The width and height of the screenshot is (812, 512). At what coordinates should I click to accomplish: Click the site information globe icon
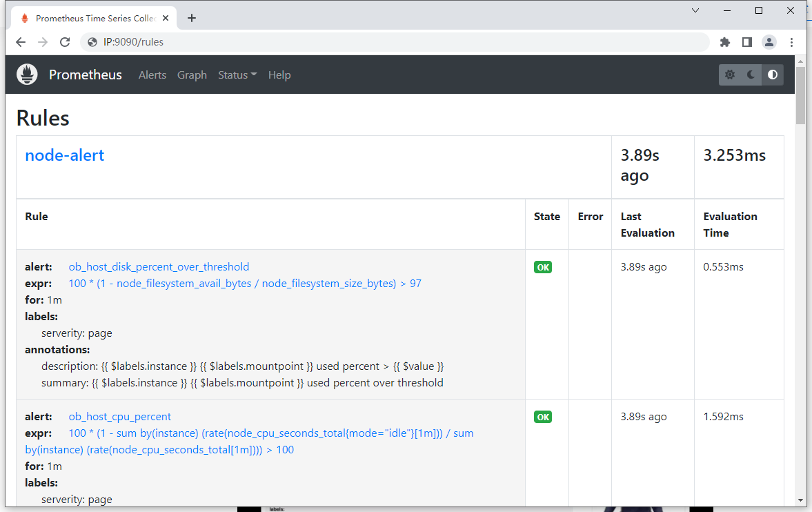(x=92, y=42)
